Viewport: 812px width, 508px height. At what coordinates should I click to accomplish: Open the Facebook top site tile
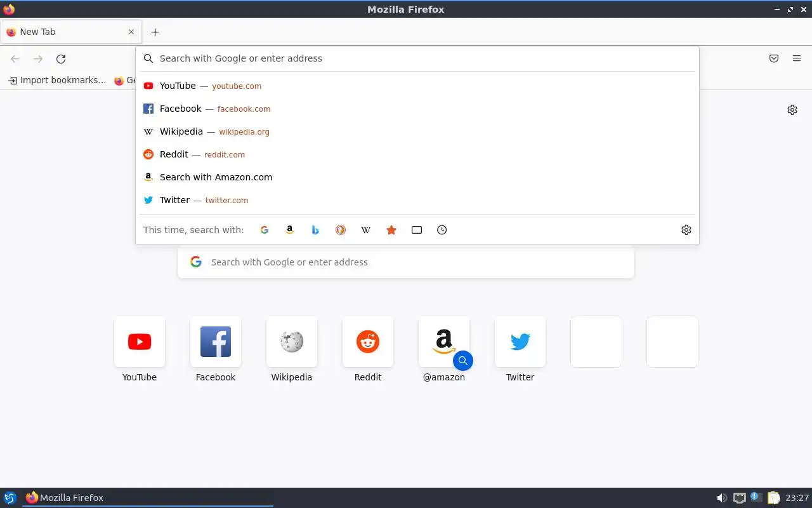(216, 342)
